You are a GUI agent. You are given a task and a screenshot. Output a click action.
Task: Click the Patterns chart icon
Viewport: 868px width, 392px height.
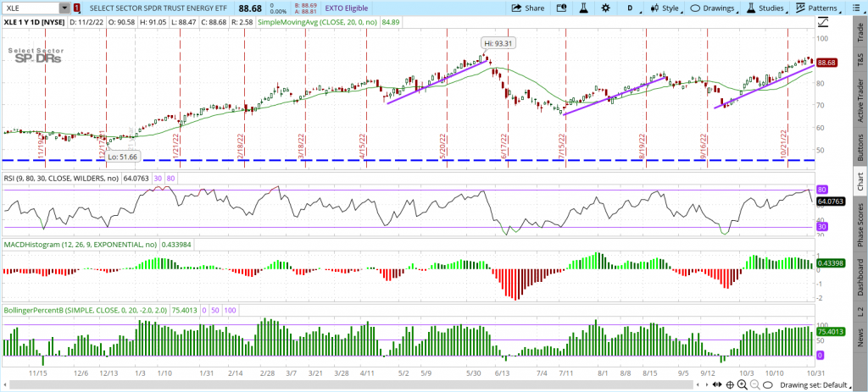point(800,8)
